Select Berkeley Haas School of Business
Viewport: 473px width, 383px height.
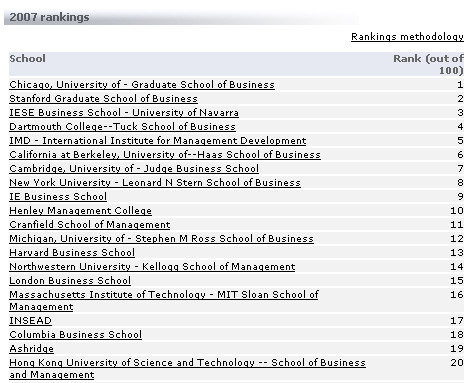click(165, 155)
